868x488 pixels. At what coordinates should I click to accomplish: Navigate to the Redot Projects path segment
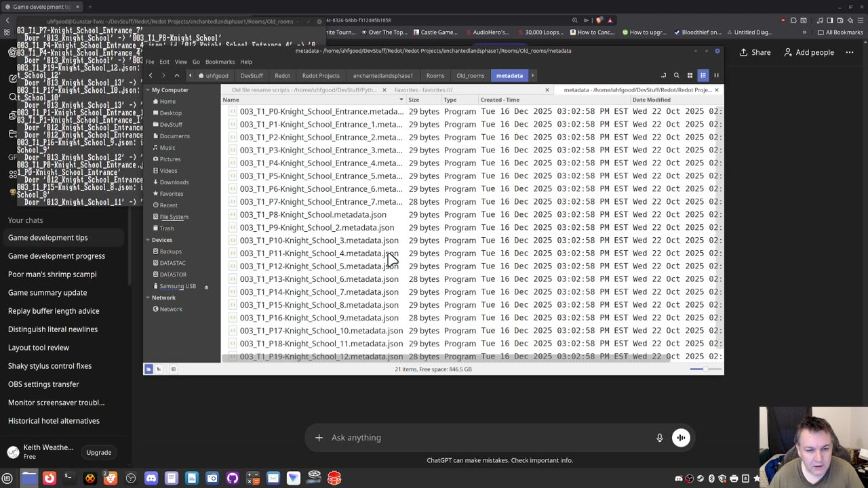(321, 76)
